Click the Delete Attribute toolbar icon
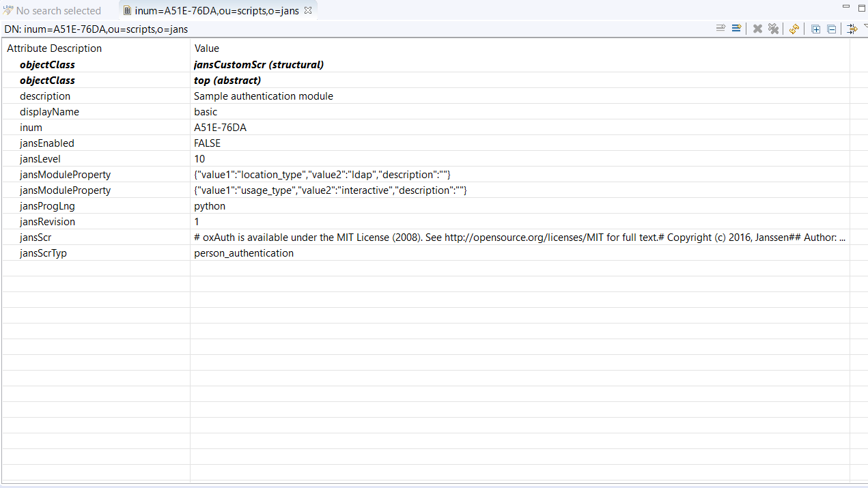Image resolution: width=868 pixels, height=488 pixels. coord(773,29)
